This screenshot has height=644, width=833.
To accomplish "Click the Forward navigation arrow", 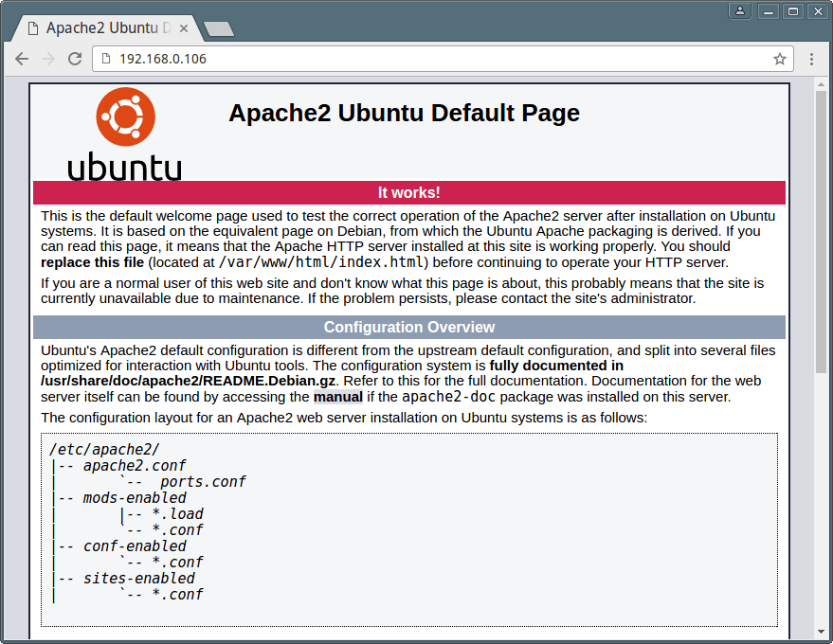I will coord(48,59).
